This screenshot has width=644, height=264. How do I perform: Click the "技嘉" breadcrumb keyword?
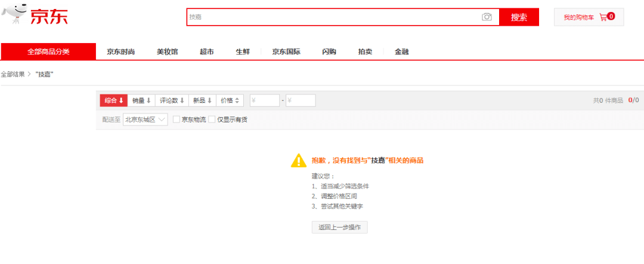[45, 75]
